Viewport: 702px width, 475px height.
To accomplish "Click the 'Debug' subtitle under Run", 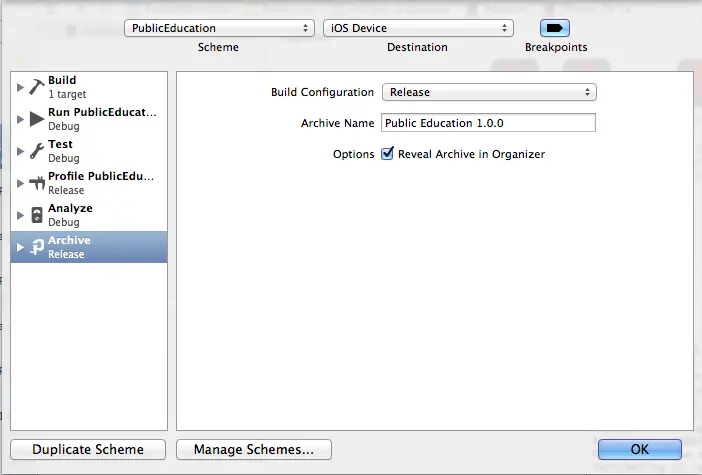I will point(64,126).
